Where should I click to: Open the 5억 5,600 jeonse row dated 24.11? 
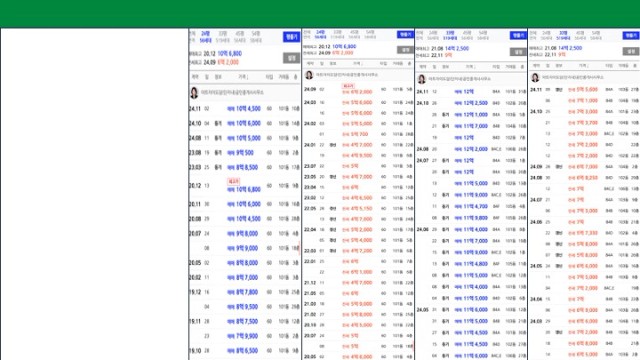tap(584, 89)
